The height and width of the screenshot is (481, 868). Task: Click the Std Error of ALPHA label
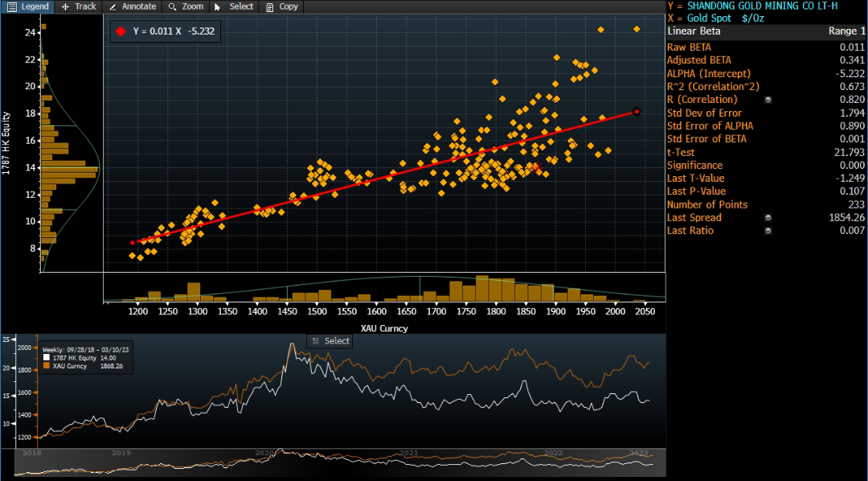coord(710,125)
